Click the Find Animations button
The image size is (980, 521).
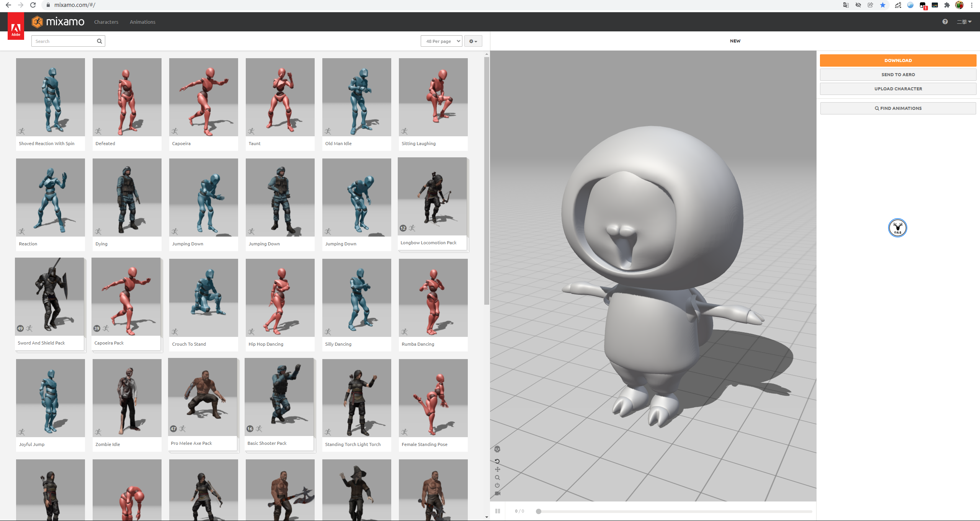tap(898, 108)
